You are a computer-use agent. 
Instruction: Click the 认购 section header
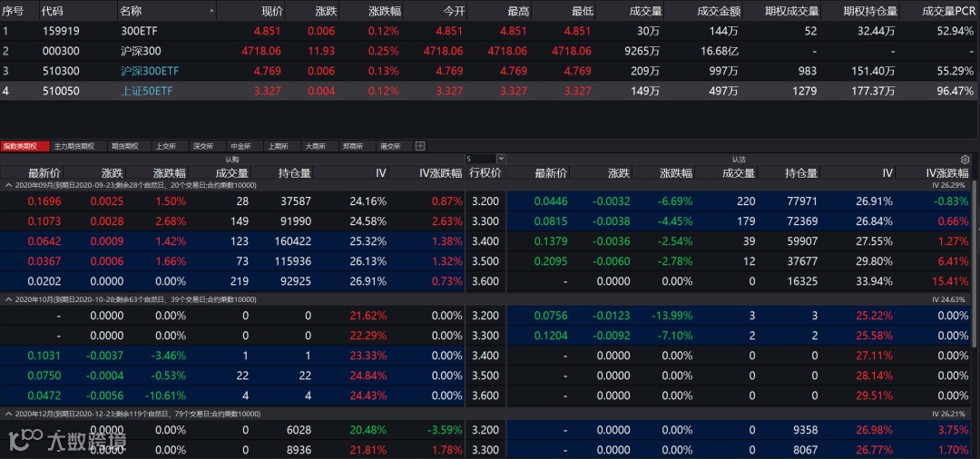232,160
